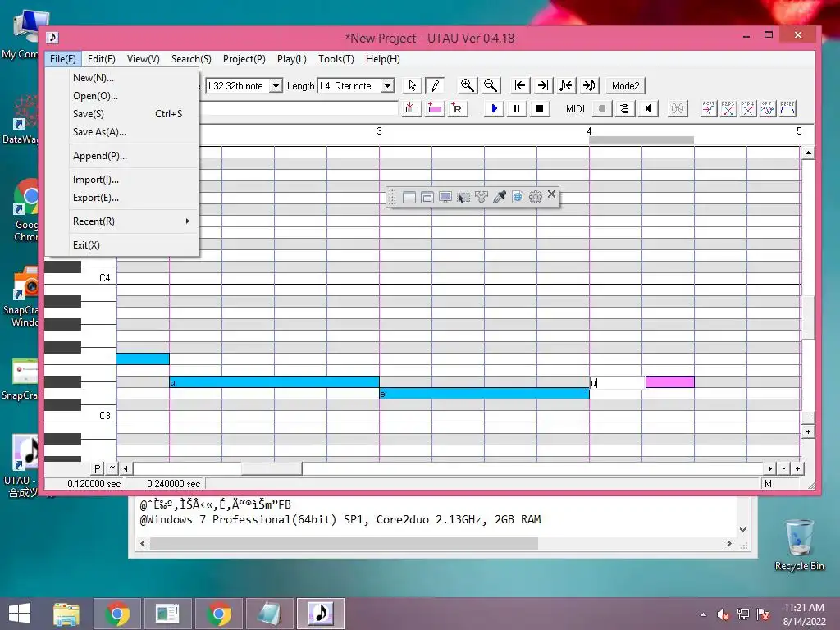The height and width of the screenshot is (630, 840).
Task: Open the floating toolbar gear settings
Action: click(x=535, y=197)
